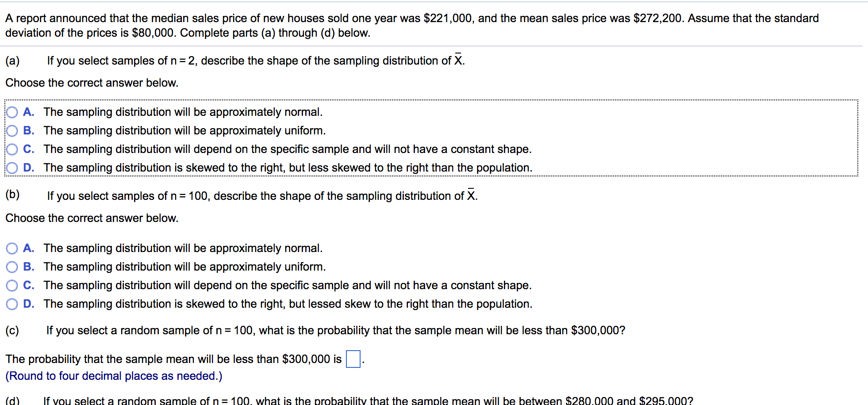Select option A radio button in part (b)
The height and width of the screenshot is (405, 868).
click(x=12, y=248)
